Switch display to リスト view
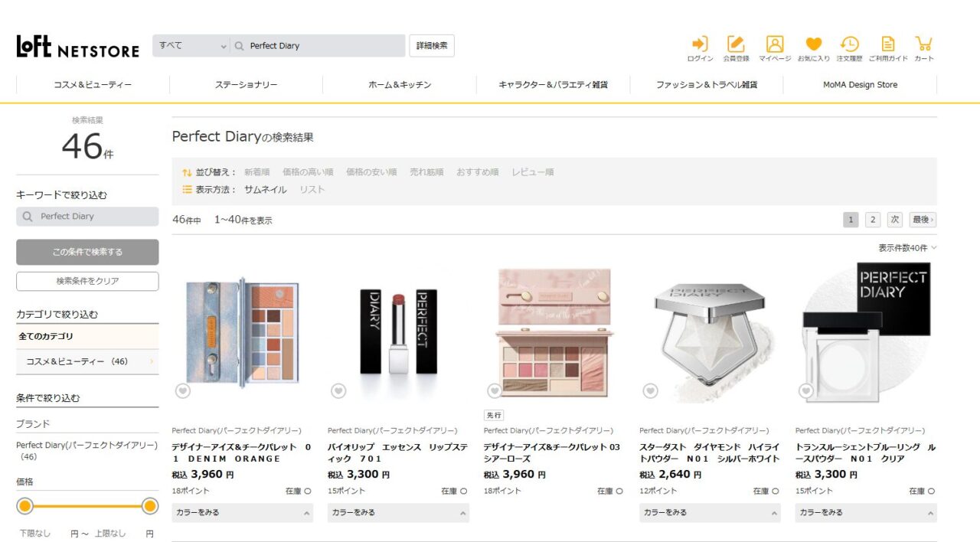980x542 pixels. (312, 190)
